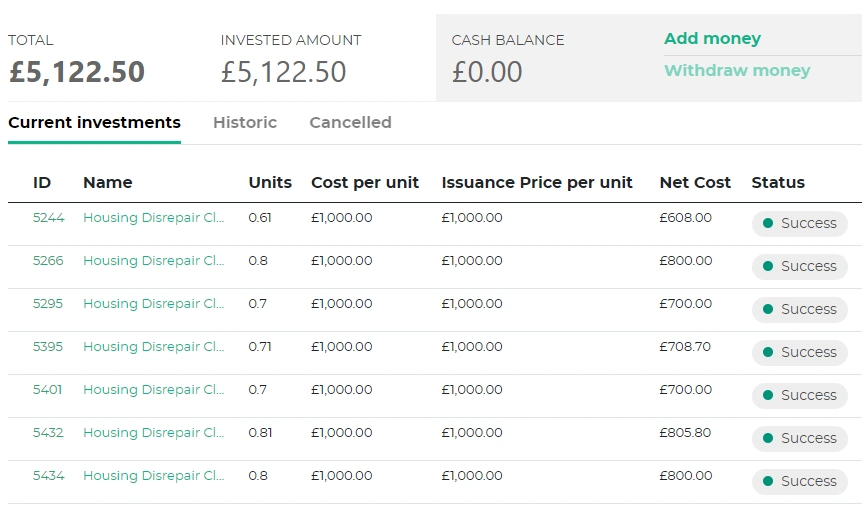Click the Add money link
This screenshot has width=867, height=508.
click(x=712, y=39)
